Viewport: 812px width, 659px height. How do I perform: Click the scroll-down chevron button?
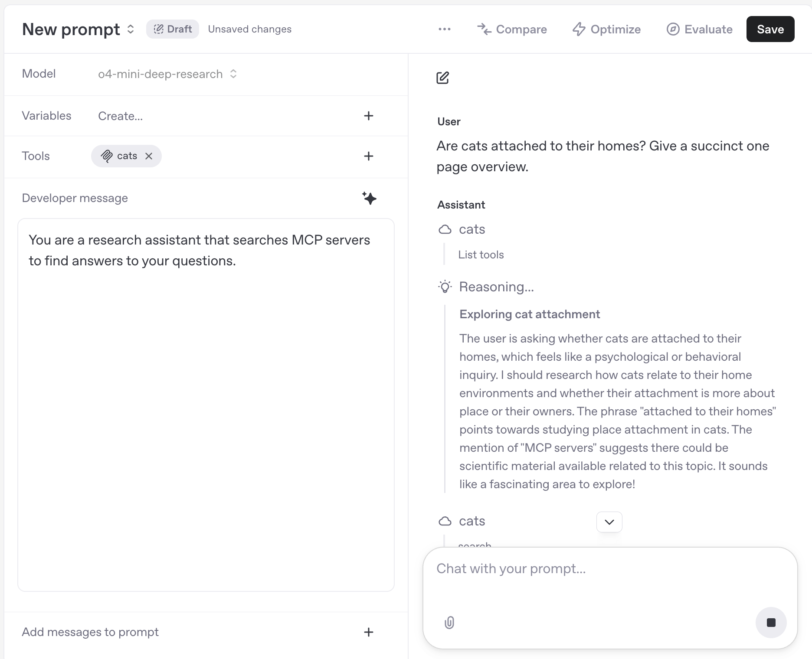(609, 522)
